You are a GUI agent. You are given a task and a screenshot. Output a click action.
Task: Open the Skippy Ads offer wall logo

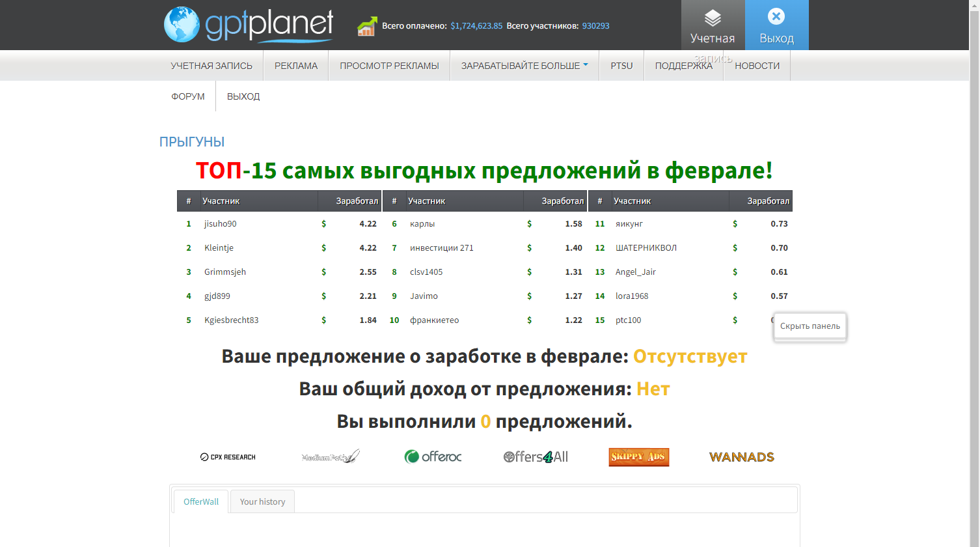639,456
